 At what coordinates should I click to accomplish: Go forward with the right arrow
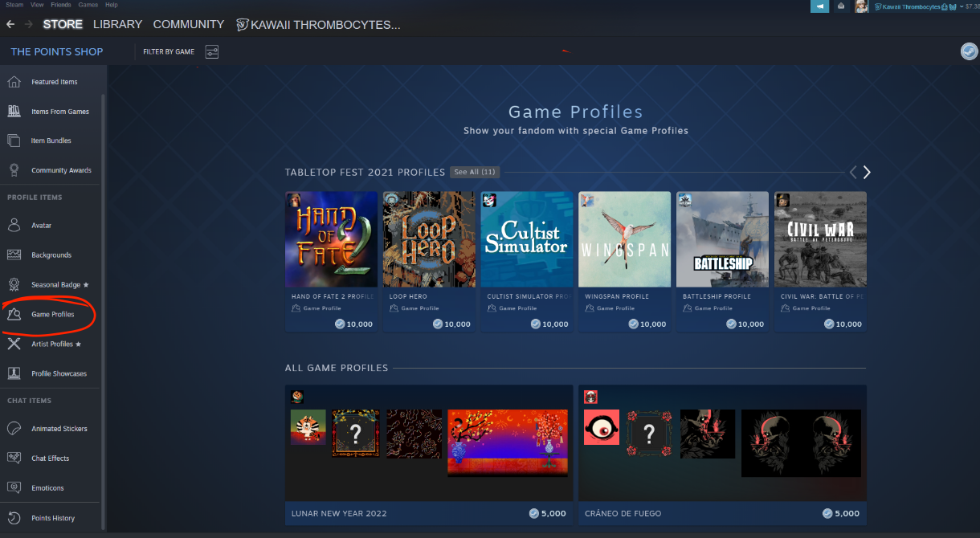click(29, 24)
